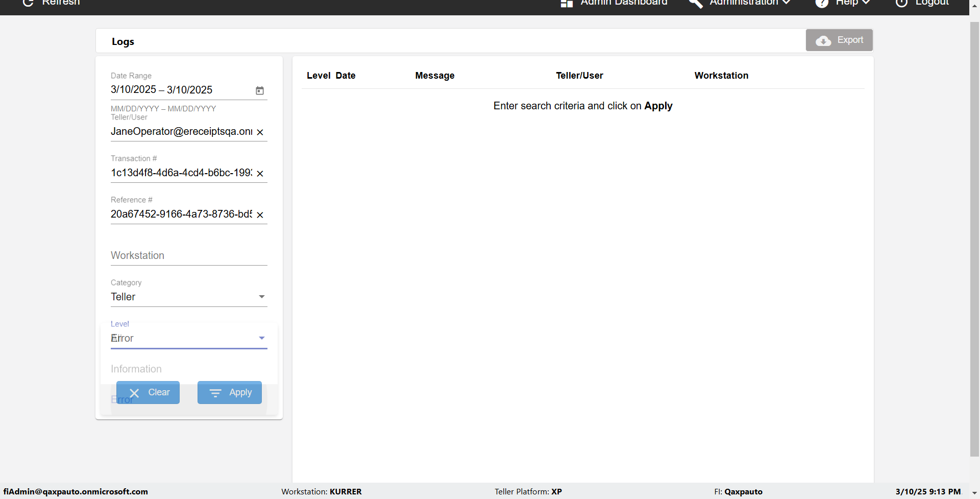The width and height of the screenshot is (980, 499).
Task: Click FI: Qaxpauto in status bar
Action: [x=738, y=492]
